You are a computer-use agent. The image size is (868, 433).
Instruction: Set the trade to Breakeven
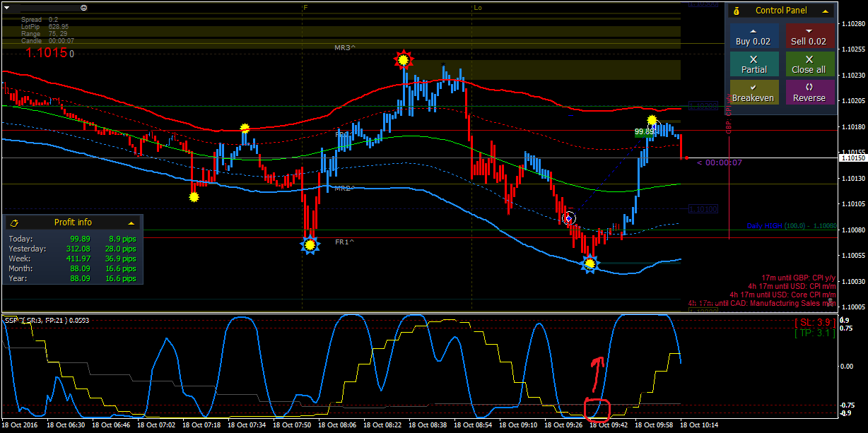[754, 93]
